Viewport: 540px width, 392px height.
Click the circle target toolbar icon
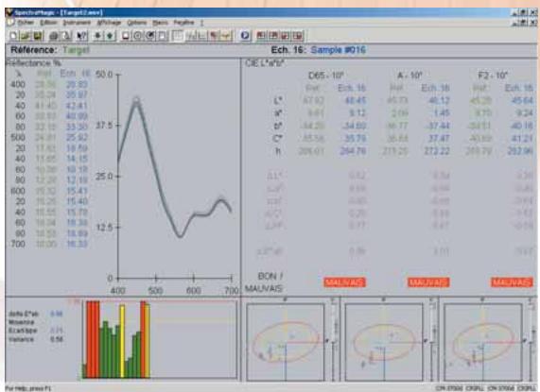tap(137, 35)
